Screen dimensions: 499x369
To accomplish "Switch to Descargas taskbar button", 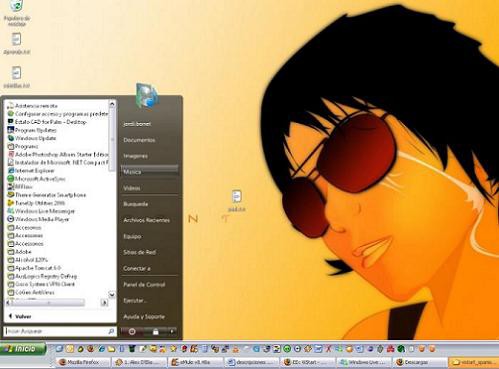I will tap(420, 362).
